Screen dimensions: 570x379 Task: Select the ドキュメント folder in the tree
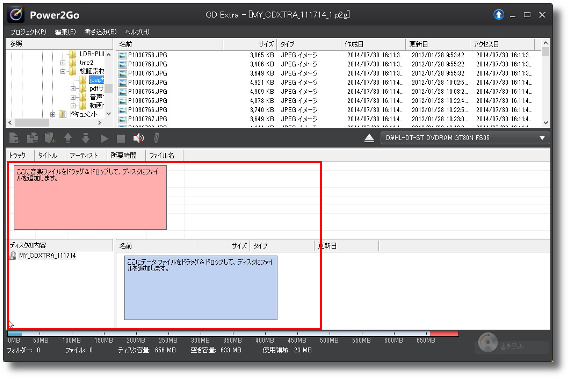pos(84,114)
